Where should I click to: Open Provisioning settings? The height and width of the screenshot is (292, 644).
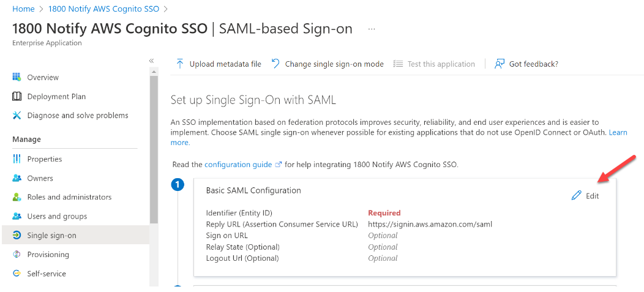[x=48, y=254]
